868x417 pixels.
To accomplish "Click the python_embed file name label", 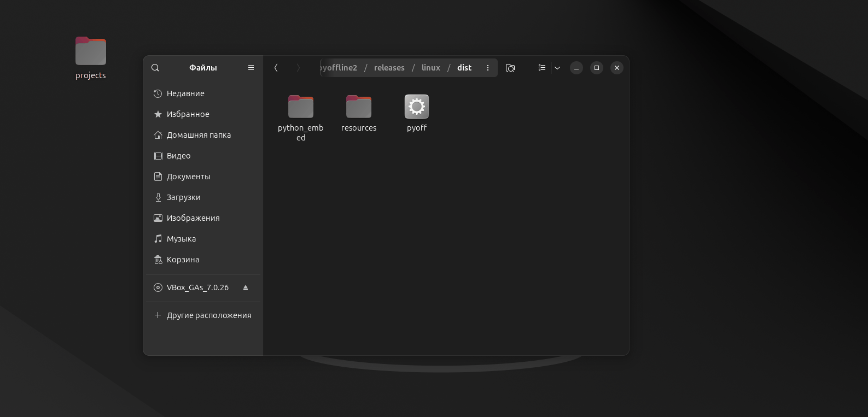I will click(x=301, y=133).
